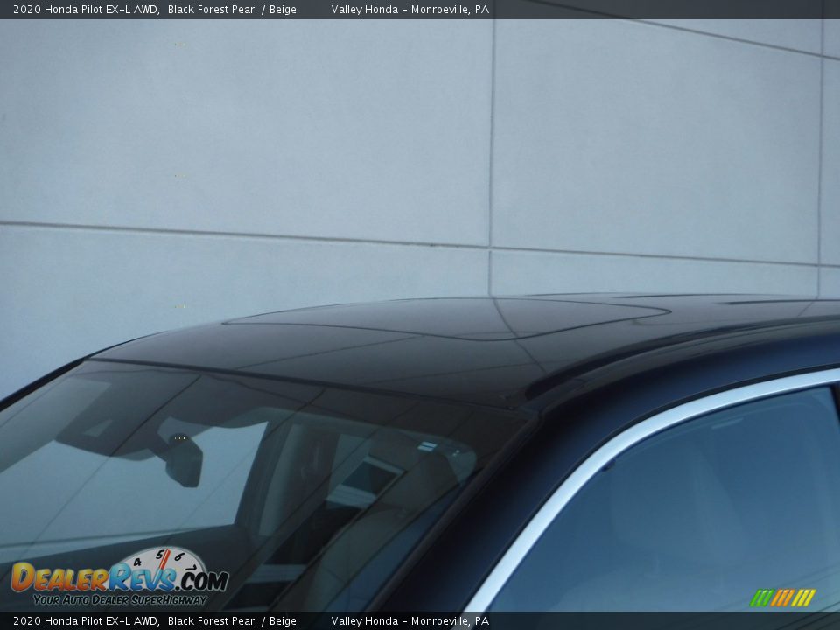Select top caption '2020 Honda Pilot EX-L AWD'
840x630 pixels.
coord(85,10)
